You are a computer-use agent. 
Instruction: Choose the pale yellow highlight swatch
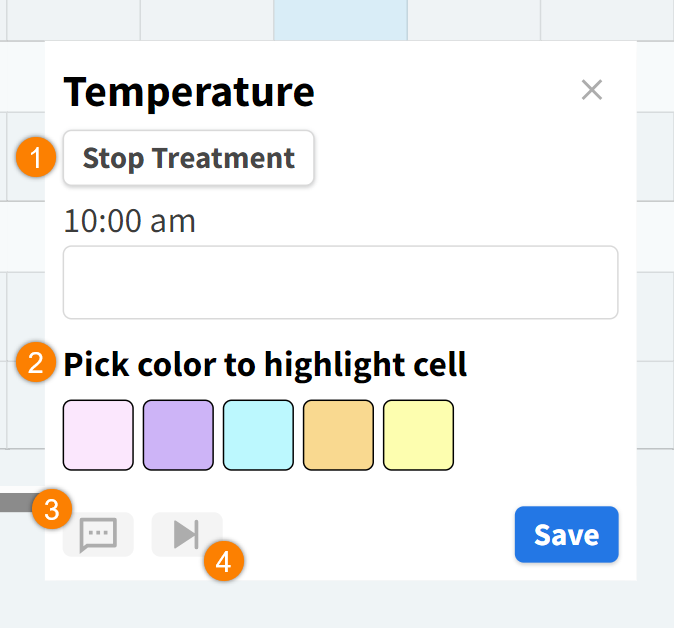pos(418,435)
